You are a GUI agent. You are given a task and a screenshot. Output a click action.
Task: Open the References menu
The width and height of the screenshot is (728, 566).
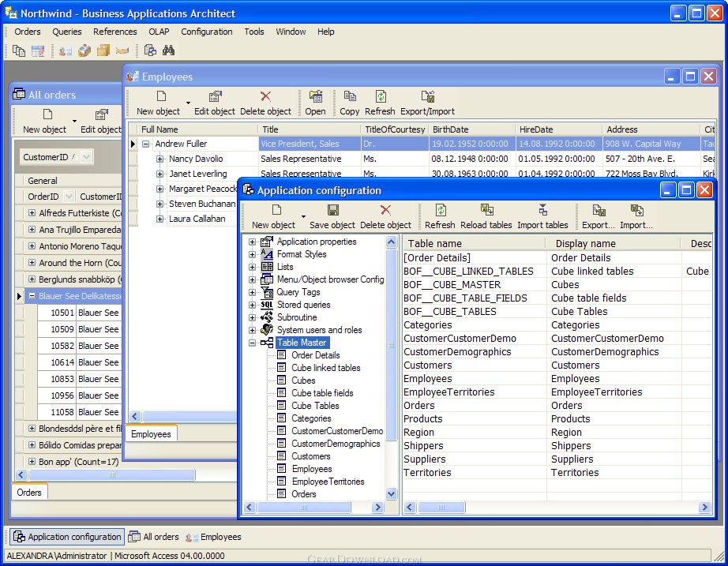coord(115,32)
